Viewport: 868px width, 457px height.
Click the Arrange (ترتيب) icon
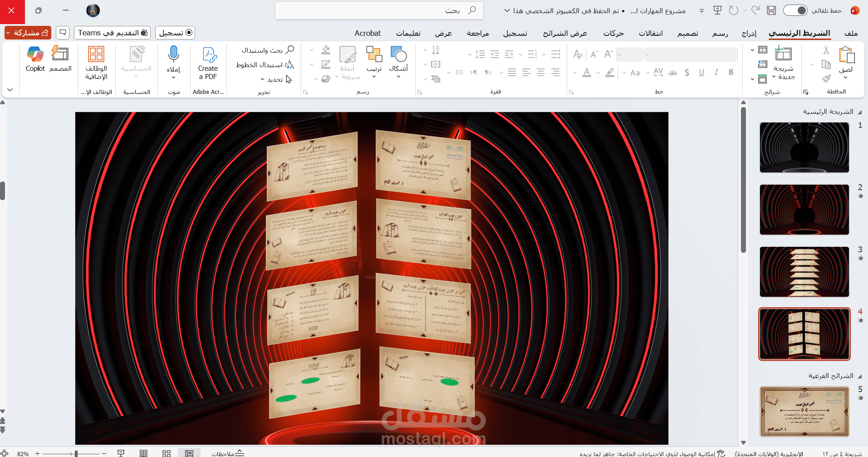[374, 54]
